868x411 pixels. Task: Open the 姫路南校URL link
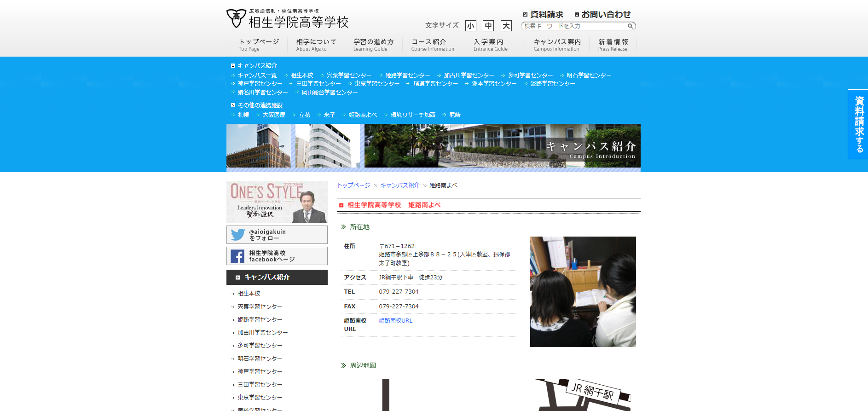(x=395, y=321)
